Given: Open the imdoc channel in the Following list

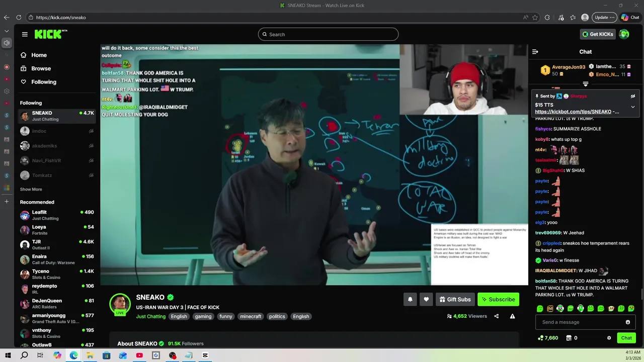Looking at the screenshot, I should point(57,131).
